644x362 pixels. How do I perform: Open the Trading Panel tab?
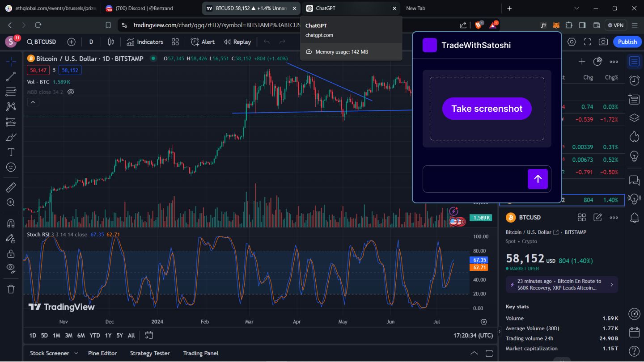coord(201,353)
